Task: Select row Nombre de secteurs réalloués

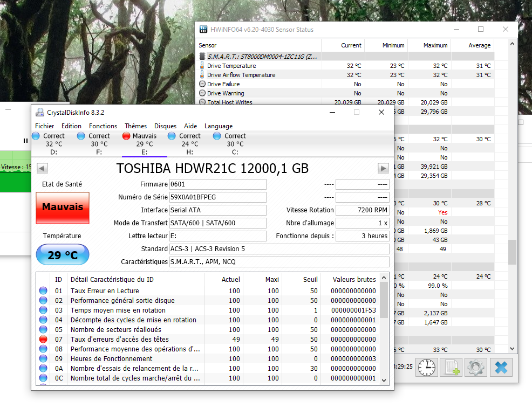Action: tap(208, 329)
